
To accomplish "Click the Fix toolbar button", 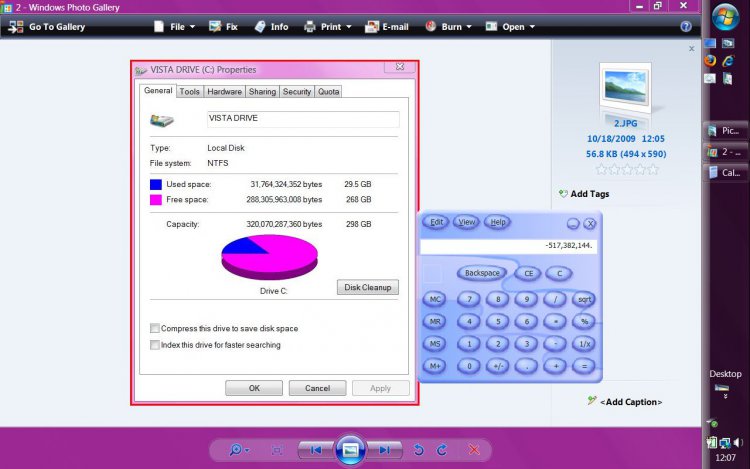I will pos(223,27).
